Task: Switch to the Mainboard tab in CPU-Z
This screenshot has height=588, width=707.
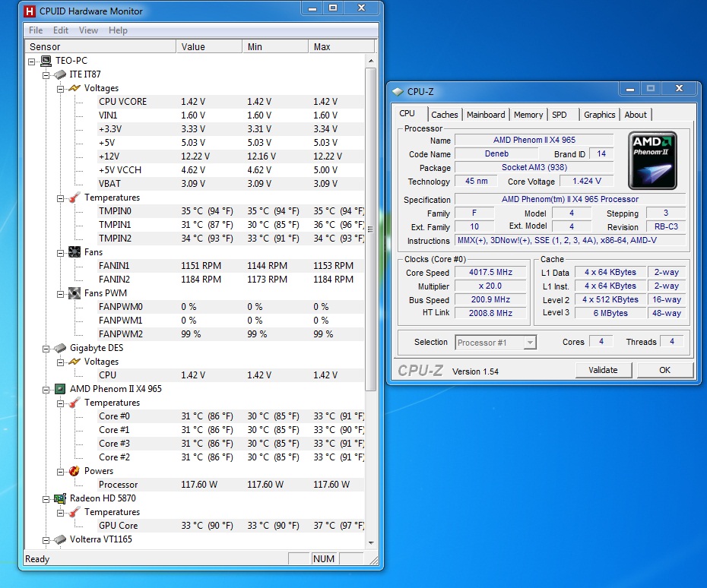Action: (486, 115)
